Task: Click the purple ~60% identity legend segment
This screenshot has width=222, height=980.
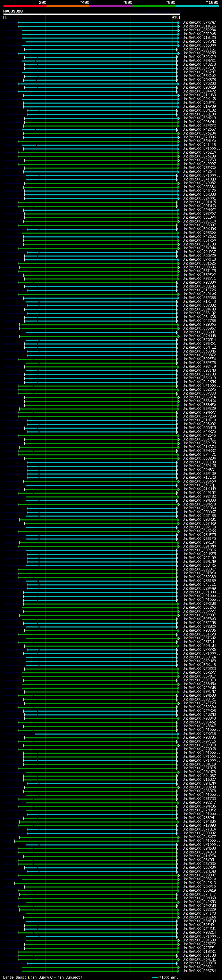Action: [111, 6]
